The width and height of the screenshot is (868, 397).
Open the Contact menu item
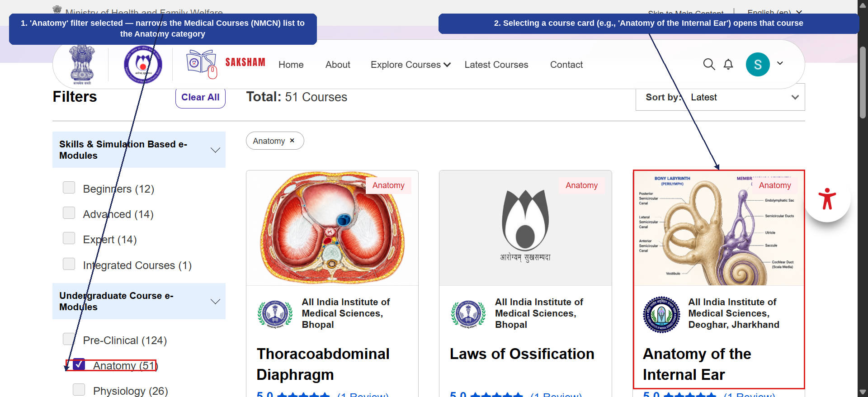coord(566,65)
